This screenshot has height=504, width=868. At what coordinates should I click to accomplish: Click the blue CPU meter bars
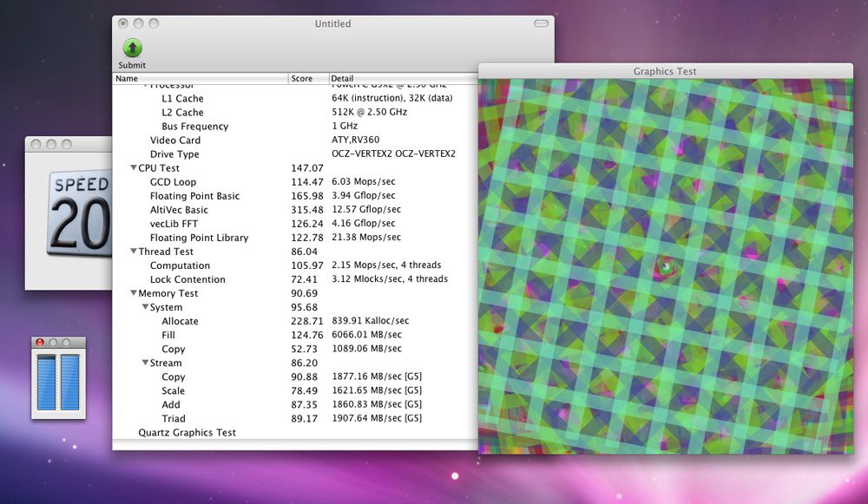pos(57,383)
